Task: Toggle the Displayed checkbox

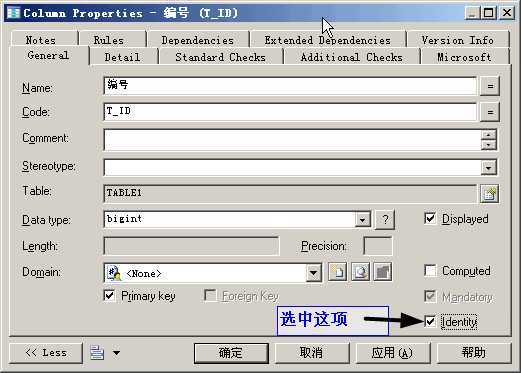Action: (x=430, y=219)
